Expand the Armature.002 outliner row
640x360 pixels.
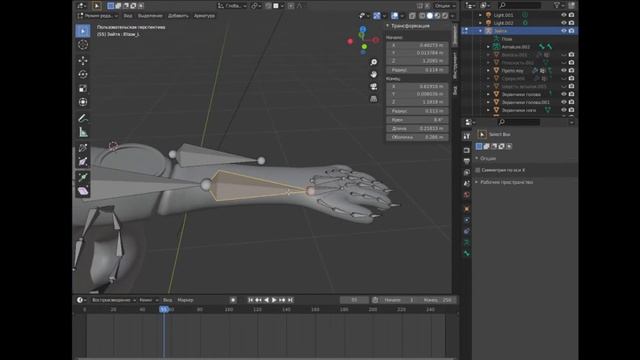click(x=489, y=47)
